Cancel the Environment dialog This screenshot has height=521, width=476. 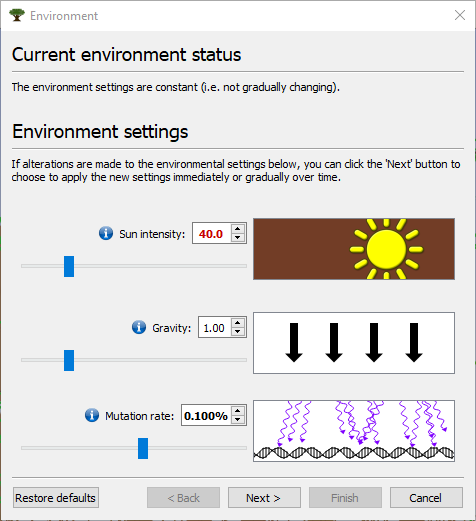pos(426,498)
